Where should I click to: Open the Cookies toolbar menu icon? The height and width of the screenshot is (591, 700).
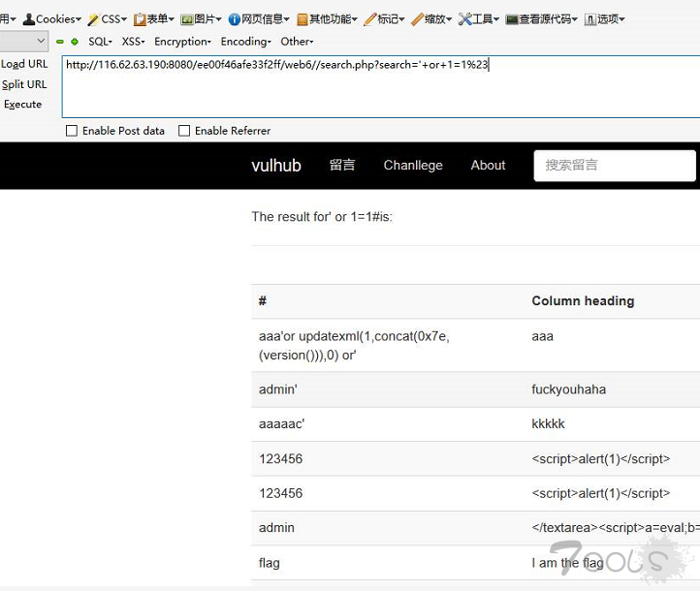[28, 19]
